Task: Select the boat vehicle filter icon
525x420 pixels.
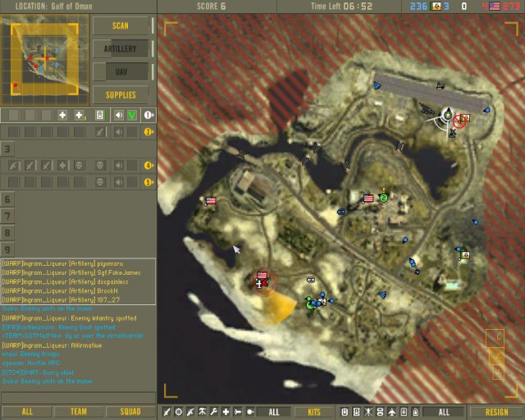Action: point(416,412)
